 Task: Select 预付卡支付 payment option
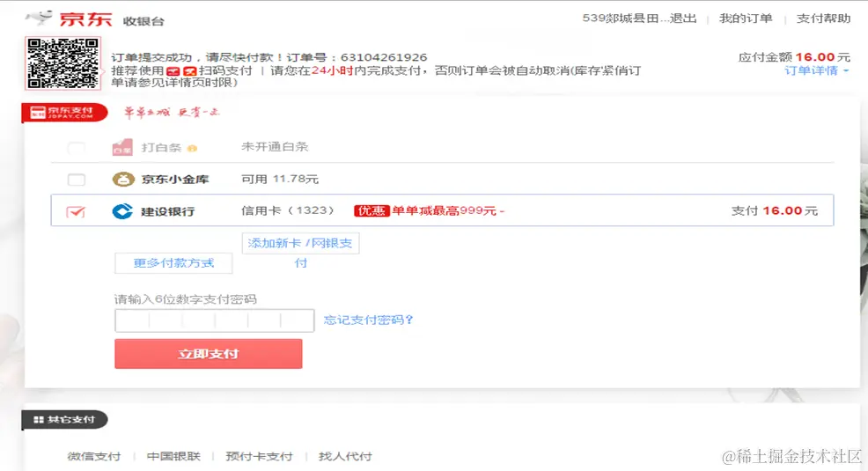pos(259,456)
